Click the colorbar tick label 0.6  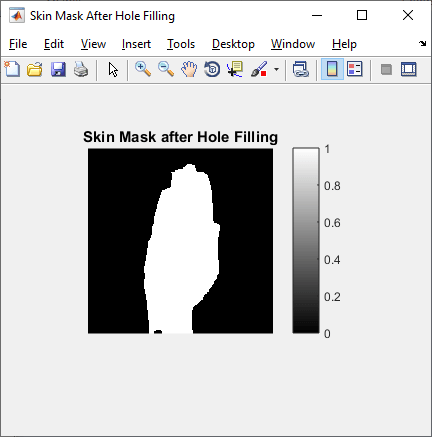(332, 223)
